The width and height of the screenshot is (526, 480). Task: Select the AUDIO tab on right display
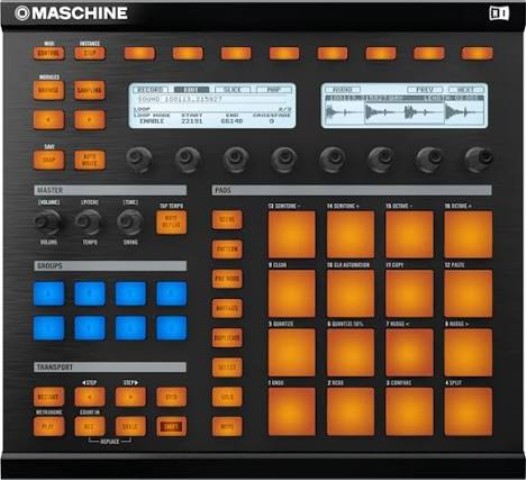[x=343, y=90]
